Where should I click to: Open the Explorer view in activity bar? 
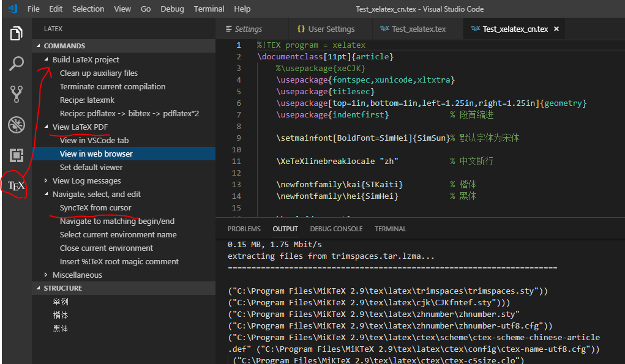17,34
